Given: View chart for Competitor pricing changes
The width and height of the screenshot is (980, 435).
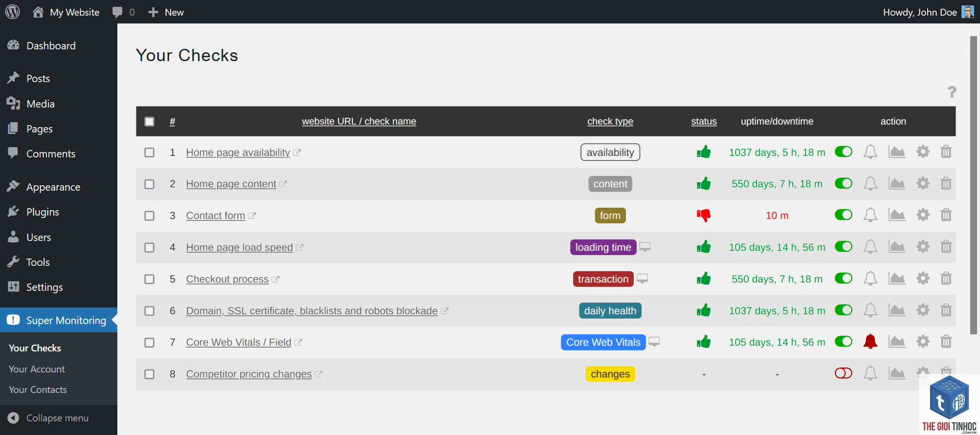Looking at the screenshot, I should [x=897, y=373].
